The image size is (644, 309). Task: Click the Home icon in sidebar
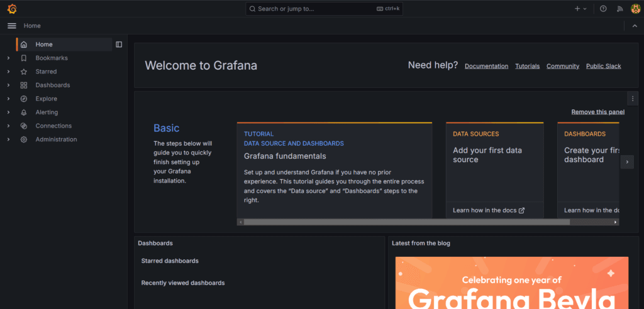coord(24,45)
